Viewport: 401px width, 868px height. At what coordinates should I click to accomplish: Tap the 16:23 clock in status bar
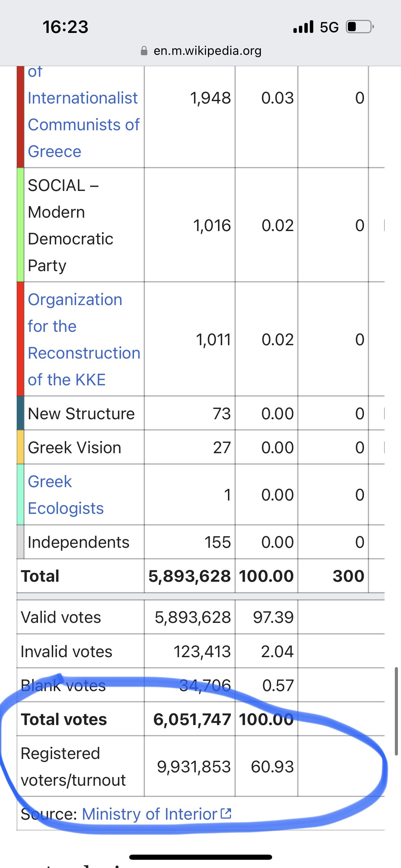pos(65,27)
